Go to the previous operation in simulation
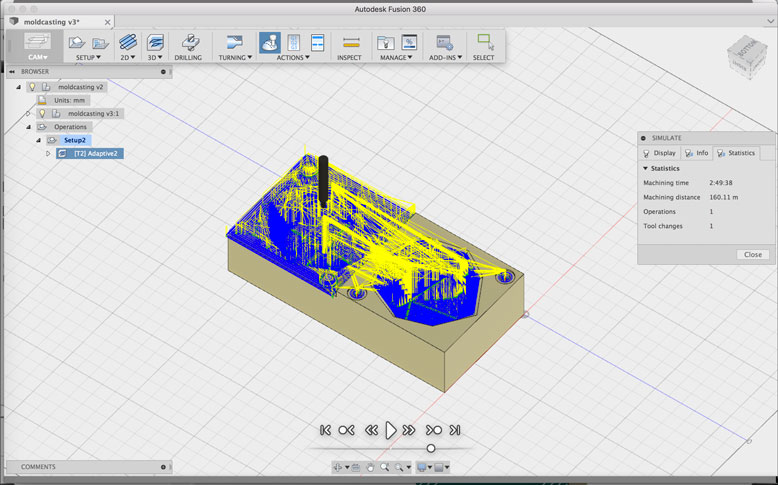The height and width of the screenshot is (485, 778). pyautogui.click(x=346, y=430)
